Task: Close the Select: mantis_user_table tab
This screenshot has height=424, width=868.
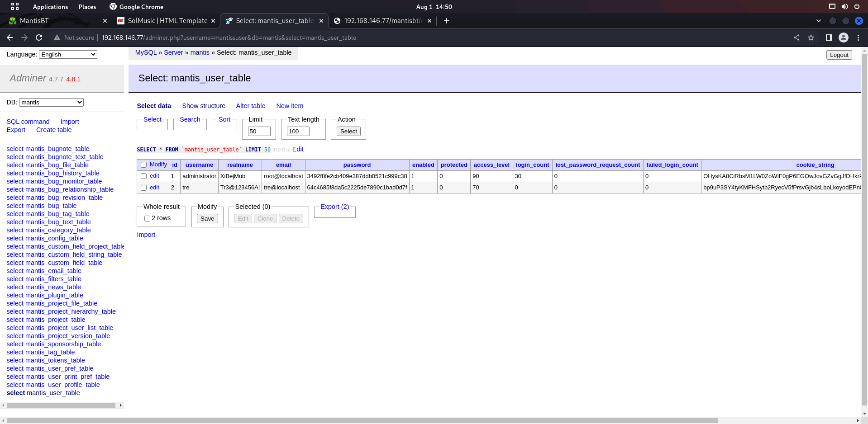Action: click(x=321, y=21)
